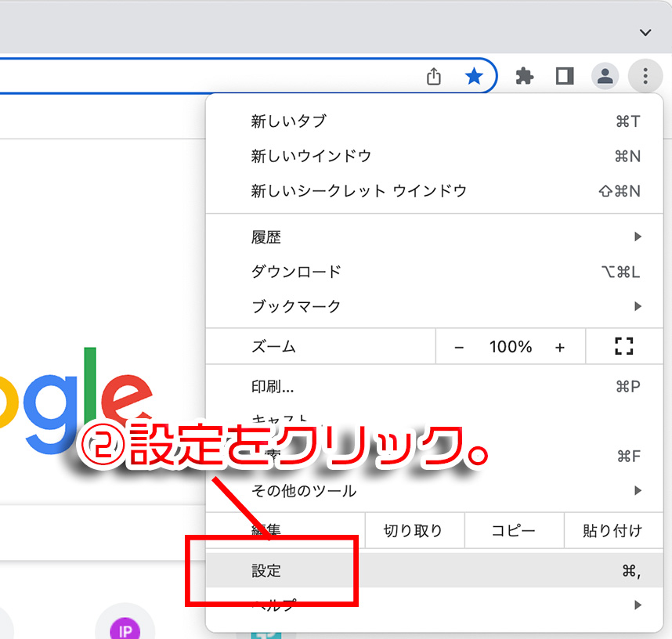Expand the 履歴 submenu

click(x=434, y=236)
